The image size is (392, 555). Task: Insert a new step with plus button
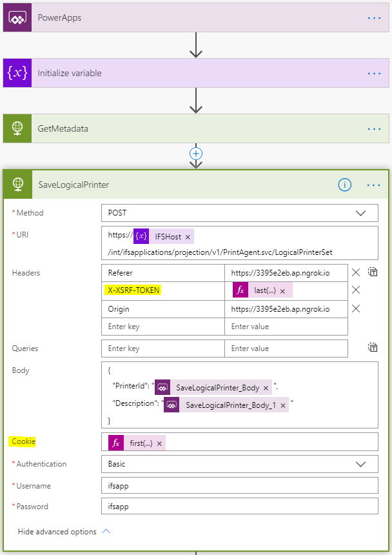196,154
